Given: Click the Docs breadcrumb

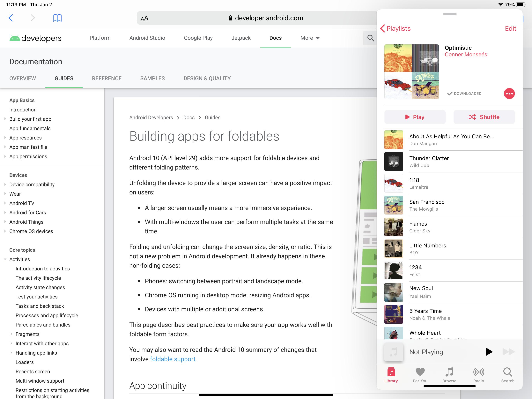Looking at the screenshot, I should [x=189, y=117].
